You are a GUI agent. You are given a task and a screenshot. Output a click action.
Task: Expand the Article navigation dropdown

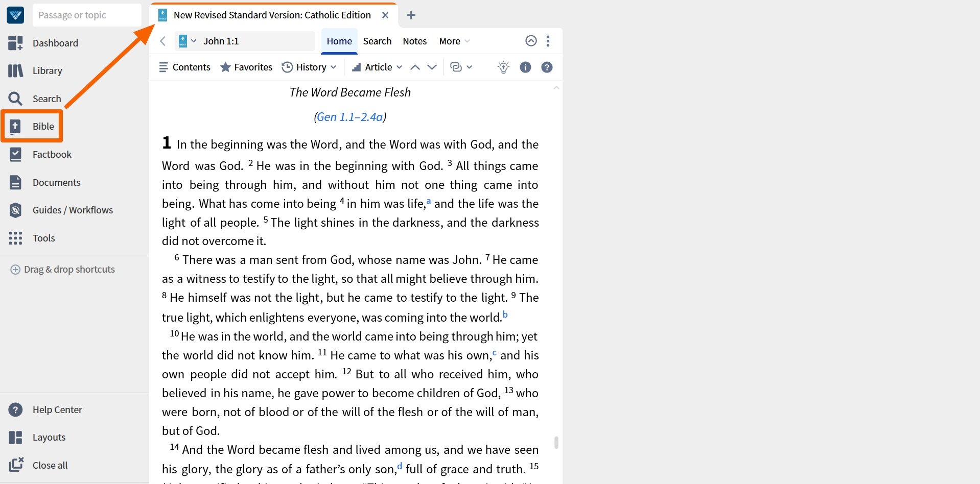(377, 67)
